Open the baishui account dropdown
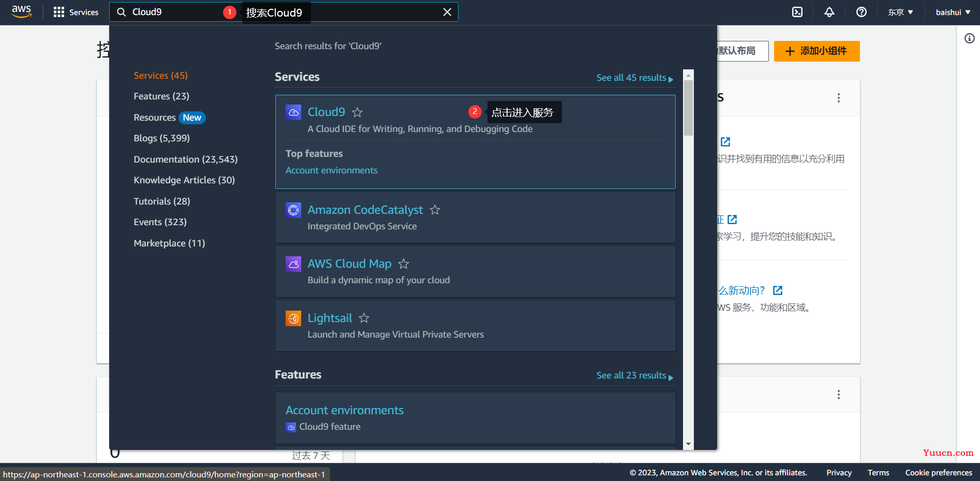 point(953,12)
